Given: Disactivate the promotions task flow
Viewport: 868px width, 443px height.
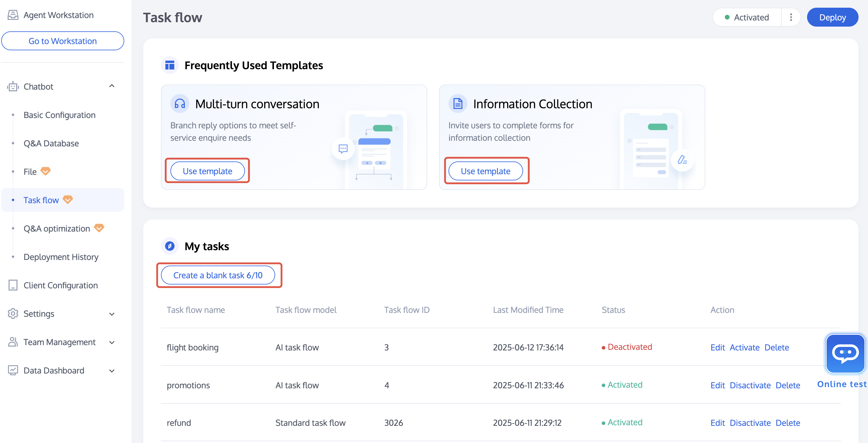Looking at the screenshot, I should (x=750, y=385).
